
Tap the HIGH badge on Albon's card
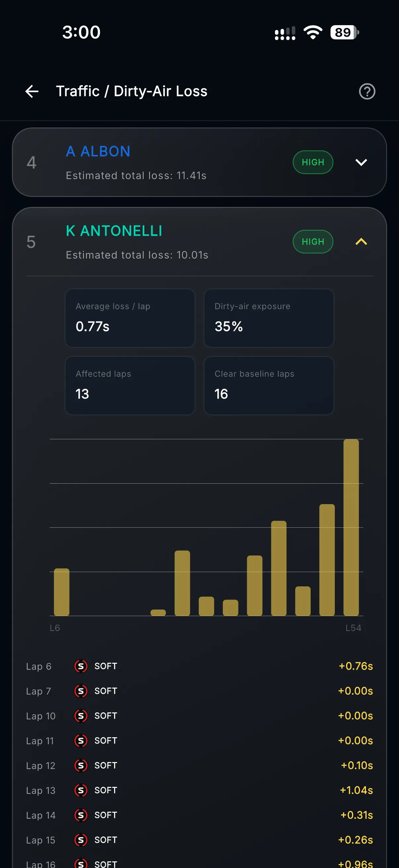point(313,162)
